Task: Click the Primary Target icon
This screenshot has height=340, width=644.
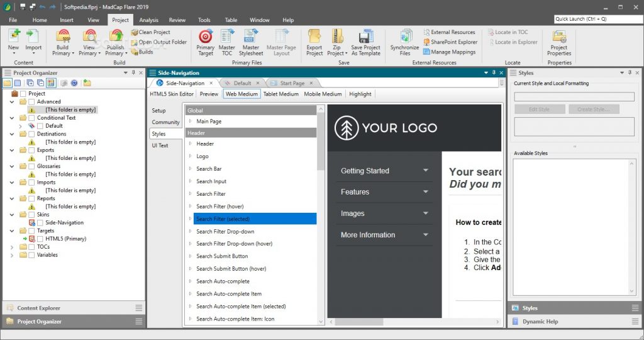Action: pos(205,37)
